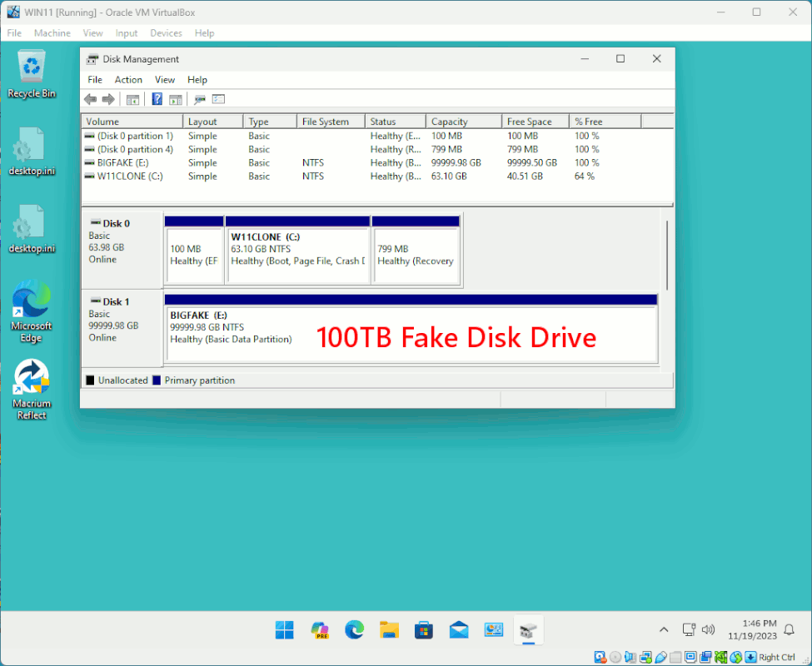812x666 pixels.
Task: Sort by Volume column header
Action: tap(132, 122)
